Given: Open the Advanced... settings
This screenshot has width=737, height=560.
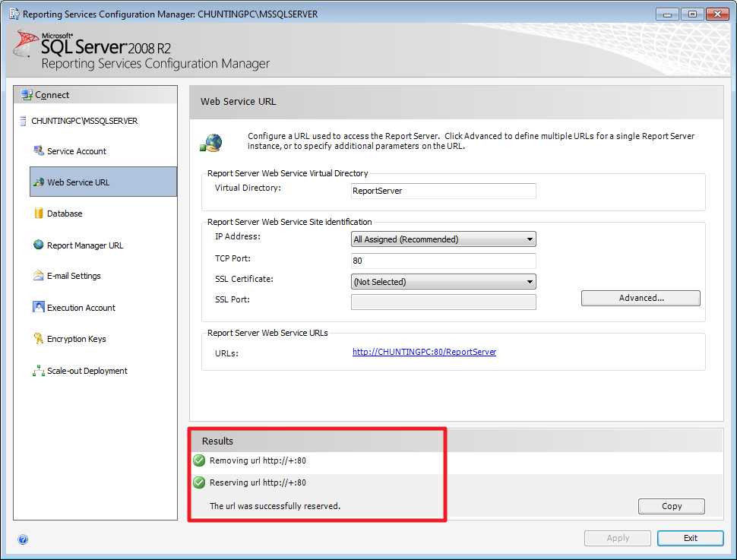Looking at the screenshot, I should pos(641,298).
